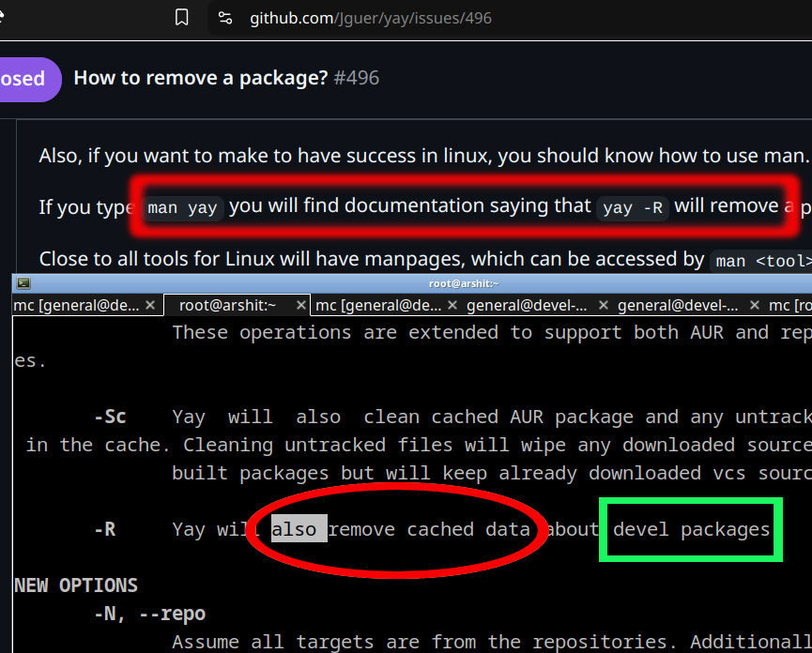The image size is (812, 653).
Task: Click the '-R' option in man page
Action: (x=105, y=529)
